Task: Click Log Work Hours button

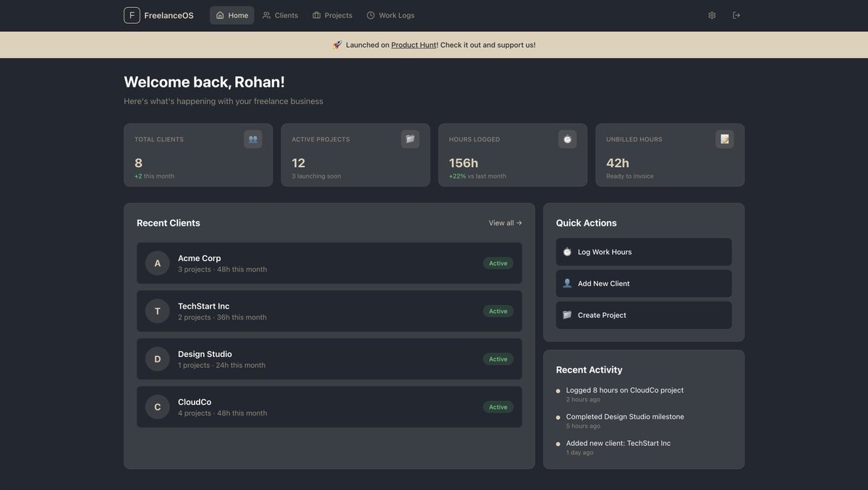Action: [x=644, y=252]
